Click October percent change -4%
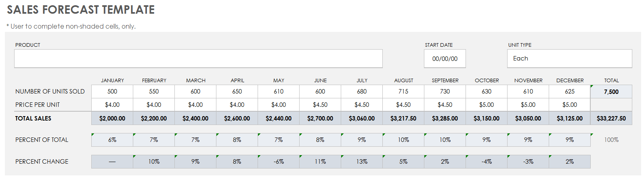 [487, 162]
